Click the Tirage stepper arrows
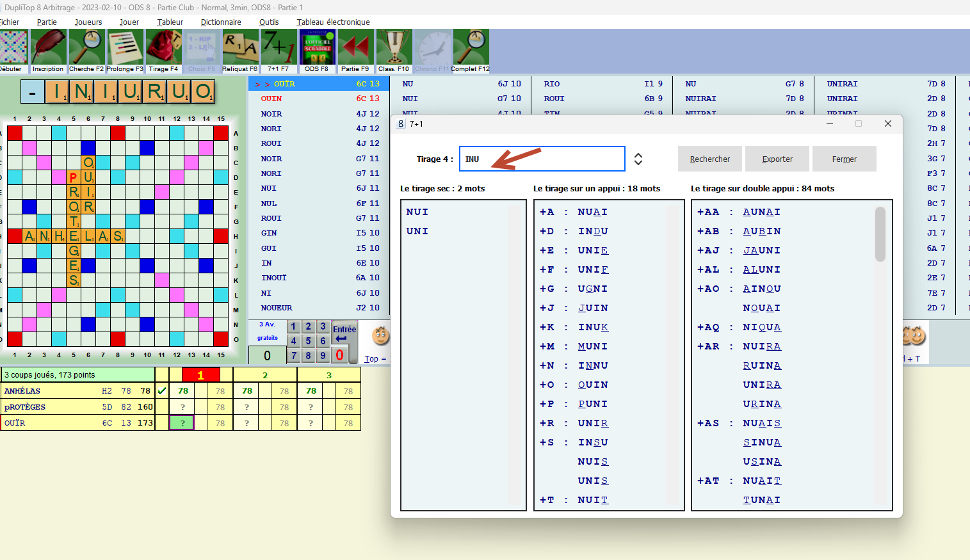 [638, 159]
